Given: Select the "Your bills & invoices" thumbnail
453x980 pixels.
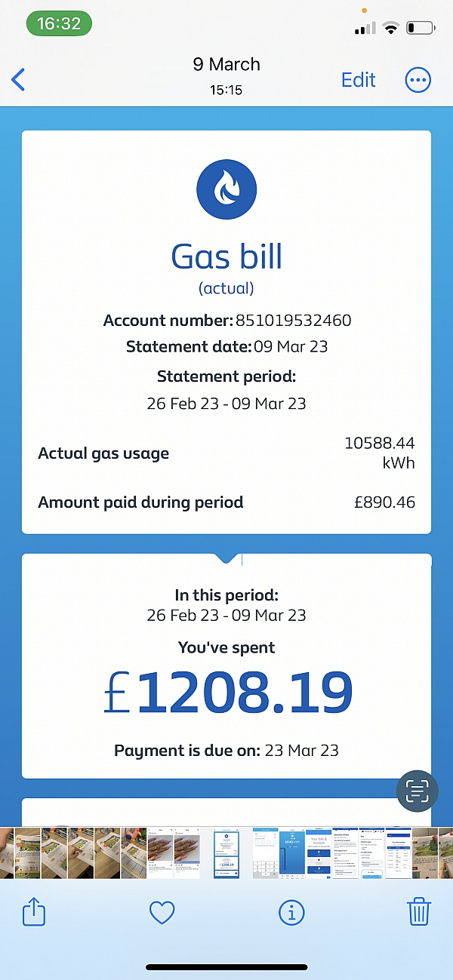Looking at the screenshot, I should 319,853.
